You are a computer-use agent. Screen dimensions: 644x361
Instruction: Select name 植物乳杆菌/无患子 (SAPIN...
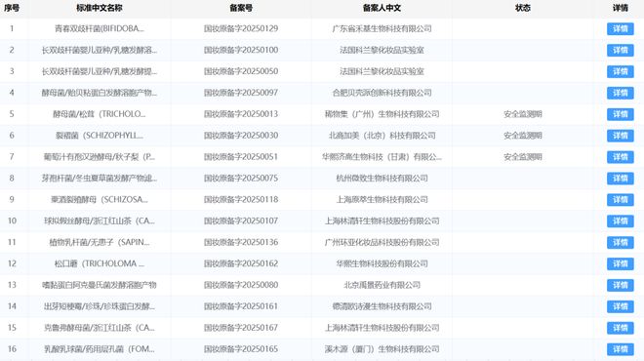(100, 242)
